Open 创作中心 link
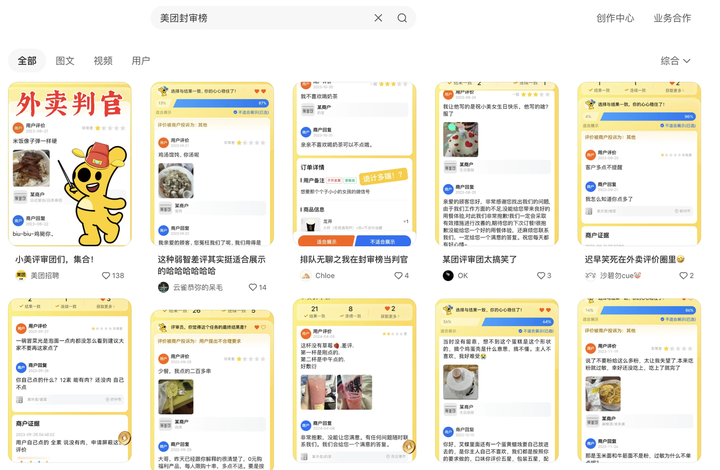The width and height of the screenshot is (720, 470). pos(615,18)
